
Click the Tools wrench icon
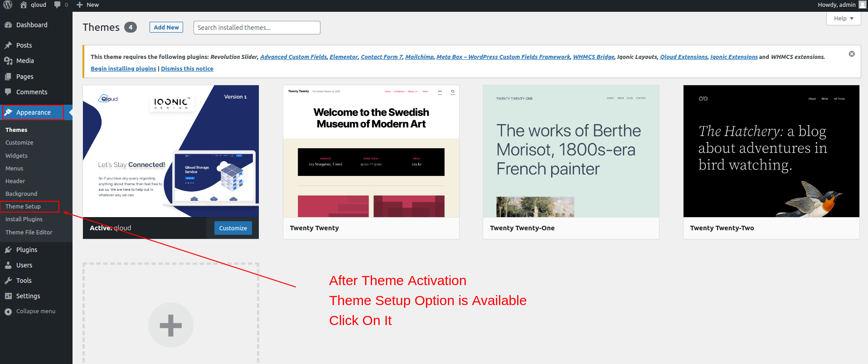point(8,281)
